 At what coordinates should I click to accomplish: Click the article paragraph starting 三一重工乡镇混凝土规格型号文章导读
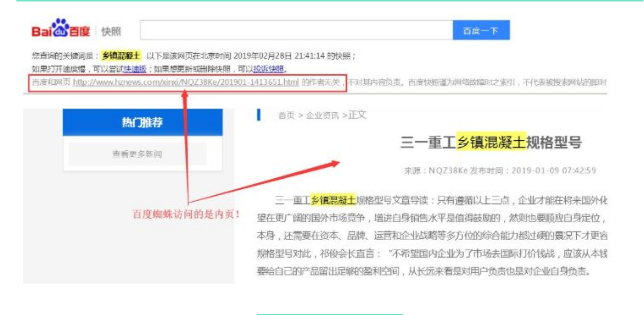coord(432,236)
